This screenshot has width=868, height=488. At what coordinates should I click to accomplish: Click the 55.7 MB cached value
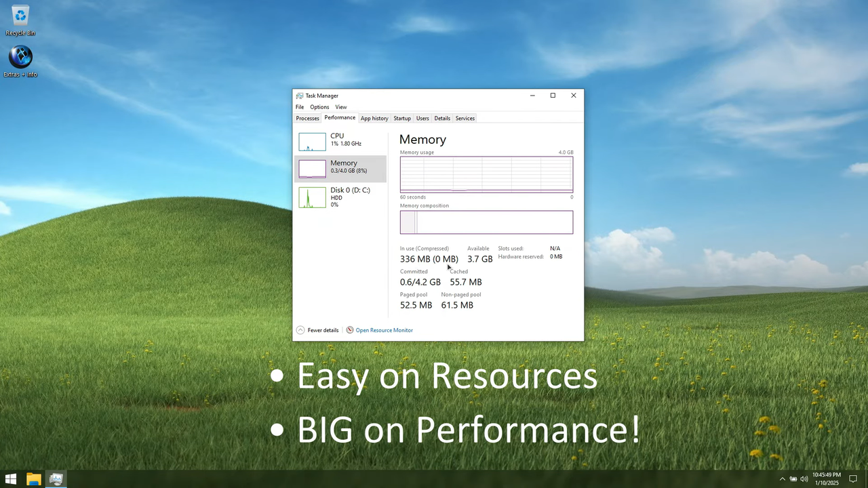click(x=466, y=282)
